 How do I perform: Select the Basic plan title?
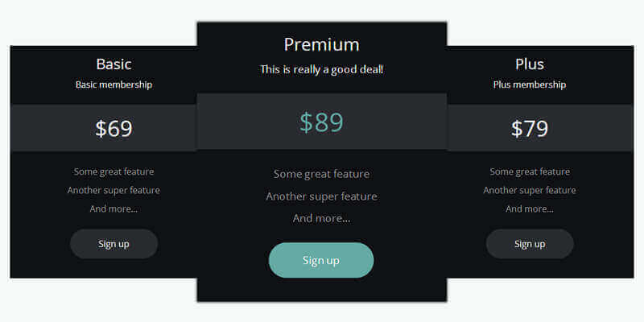coord(114,64)
